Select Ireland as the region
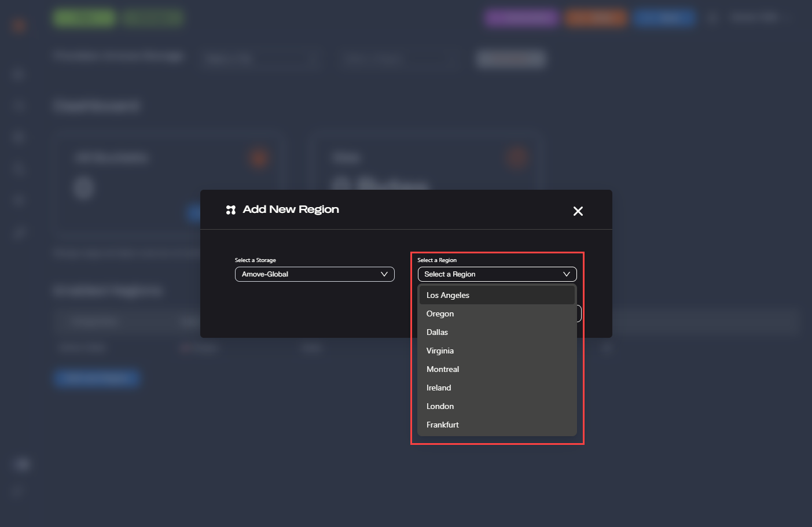 tap(439, 388)
